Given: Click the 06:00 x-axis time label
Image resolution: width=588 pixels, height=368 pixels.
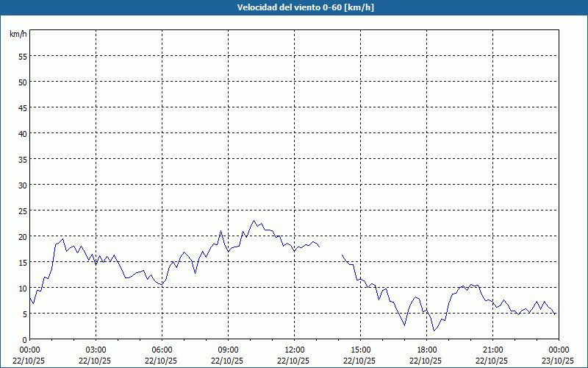Looking at the screenshot, I should pyautogui.click(x=162, y=354).
